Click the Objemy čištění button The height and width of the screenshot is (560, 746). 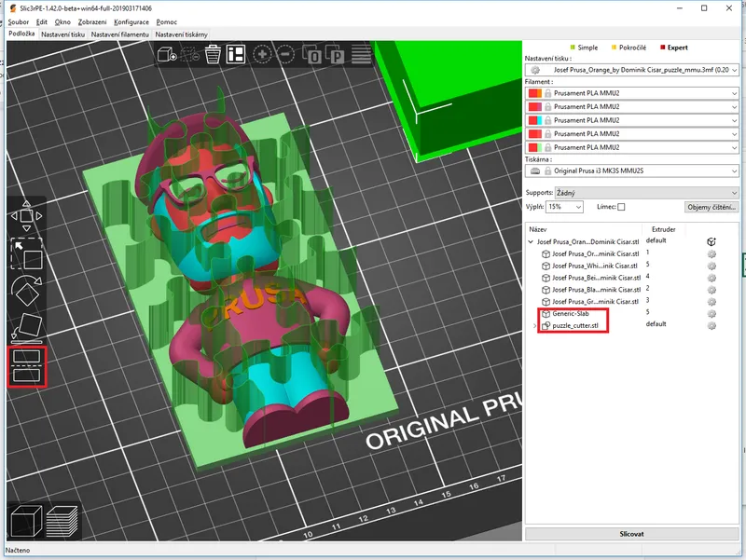click(711, 207)
